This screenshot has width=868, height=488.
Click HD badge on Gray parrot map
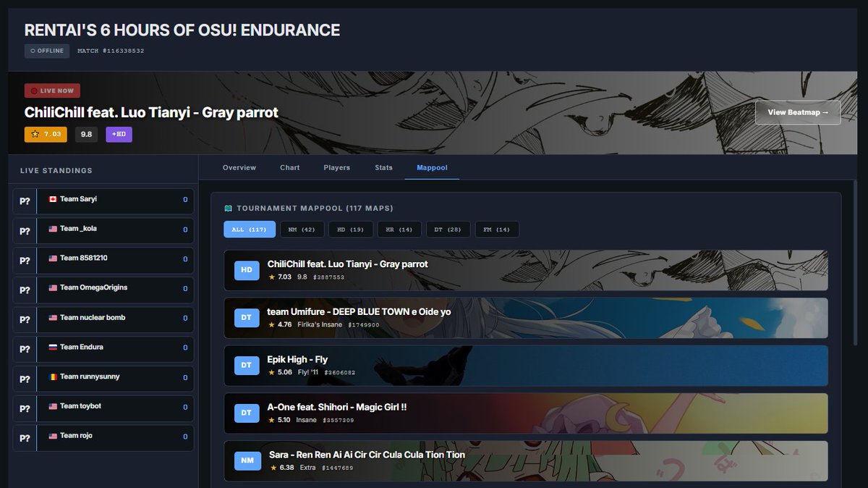click(247, 270)
